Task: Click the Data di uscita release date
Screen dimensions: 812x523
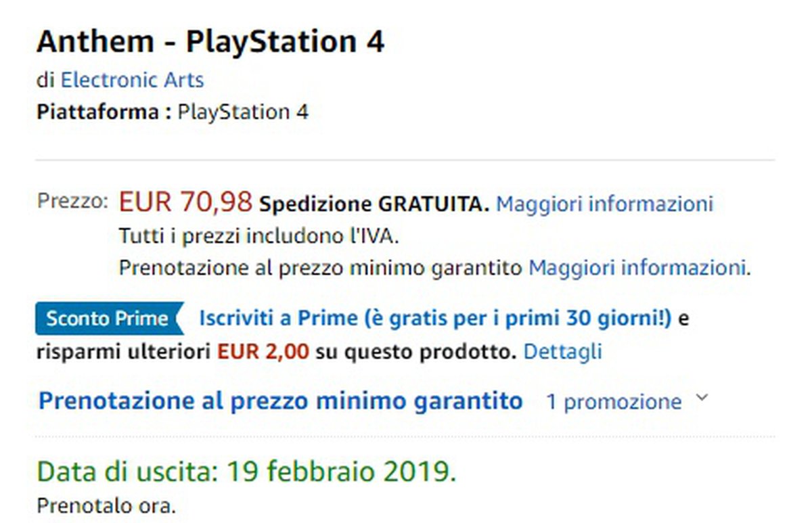Action: tap(246, 472)
